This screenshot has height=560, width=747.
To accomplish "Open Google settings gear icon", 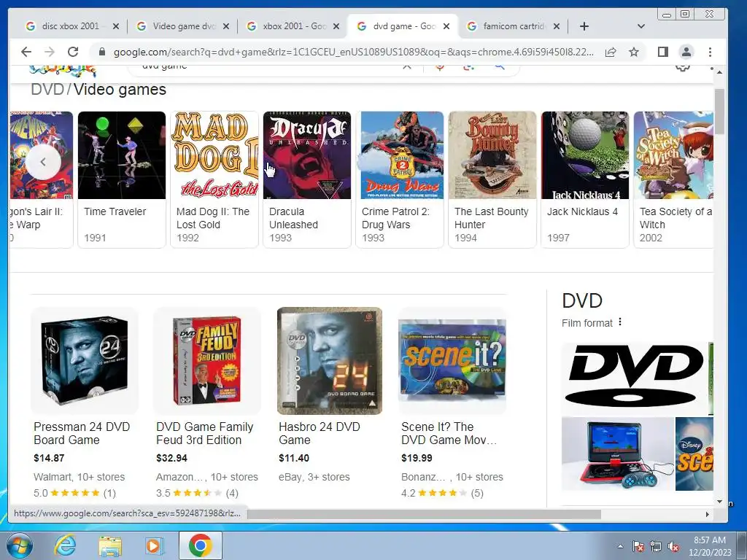I will pos(683,67).
